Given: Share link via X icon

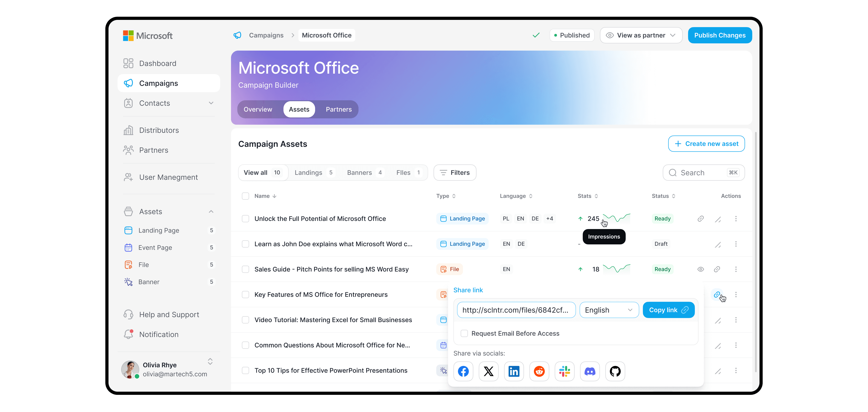Looking at the screenshot, I should tap(488, 371).
